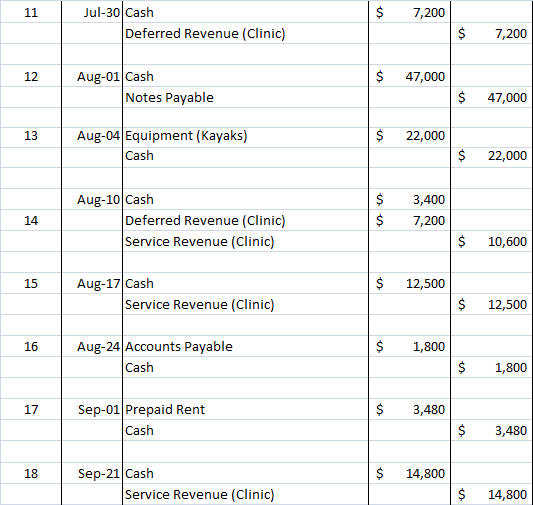Select entry number 11 cell
The height and width of the screenshot is (505, 533).
tap(31, 13)
